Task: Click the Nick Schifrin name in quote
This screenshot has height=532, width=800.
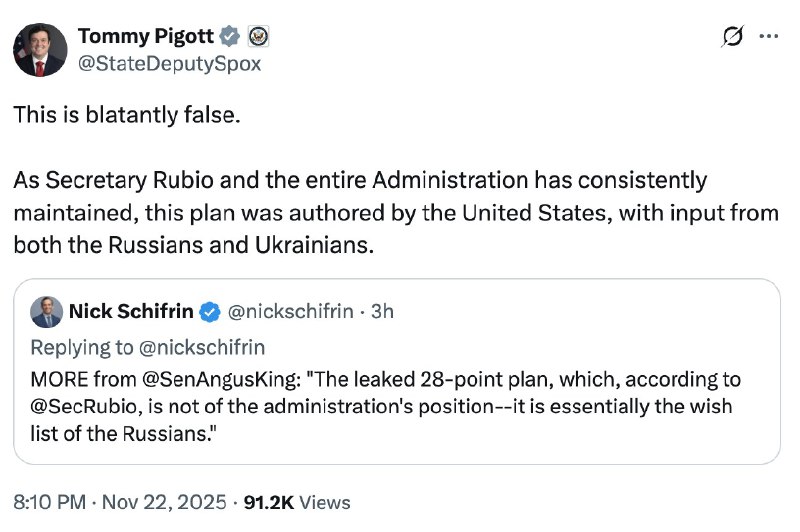Action: click(131, 311)
